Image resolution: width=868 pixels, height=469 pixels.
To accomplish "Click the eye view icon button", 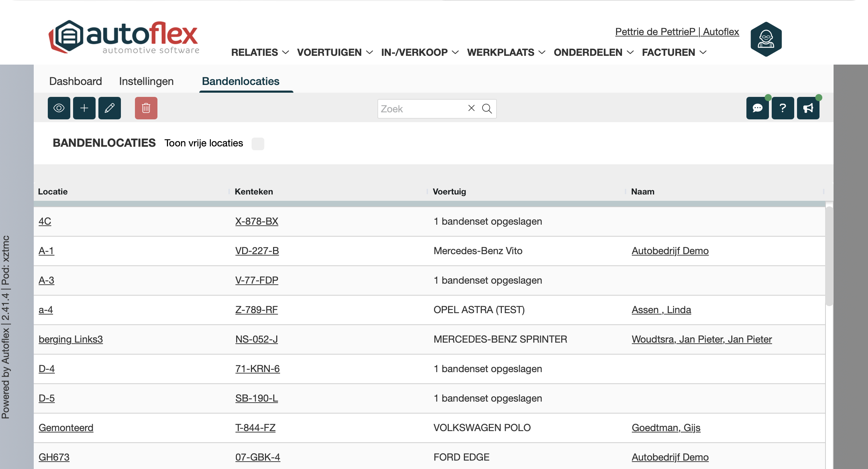I will [59, 108].
